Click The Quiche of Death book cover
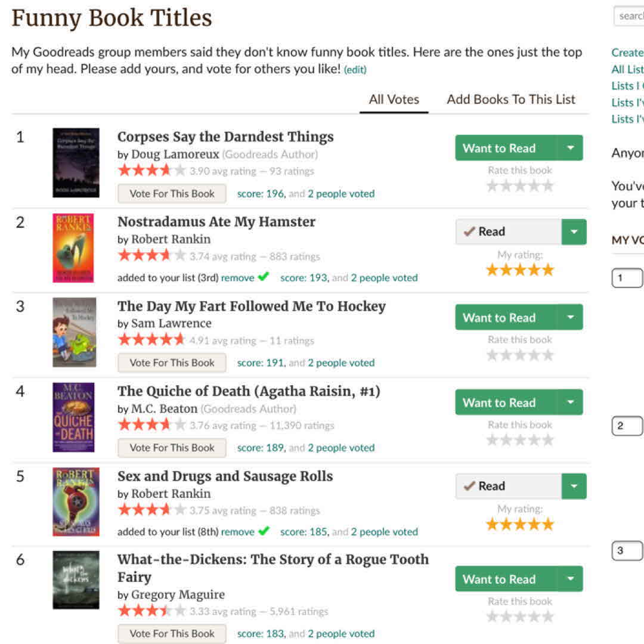 pos(73,417)
